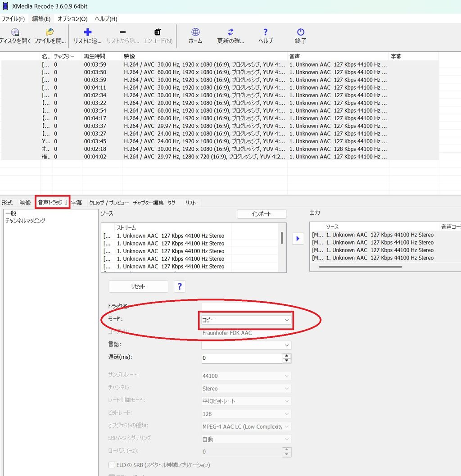Click the リセット button
Image resolution: width=461 pixels, height=476 pixels.
[138, 286]
